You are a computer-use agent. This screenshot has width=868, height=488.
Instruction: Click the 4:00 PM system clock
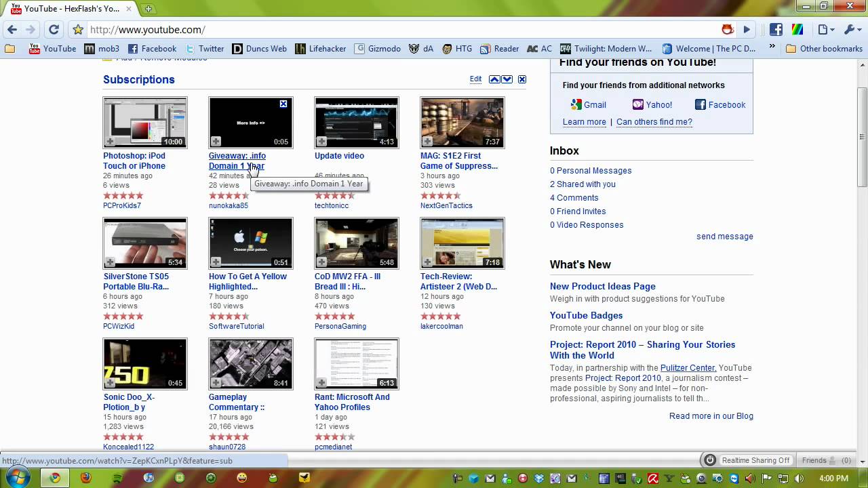tap(834, 479)
